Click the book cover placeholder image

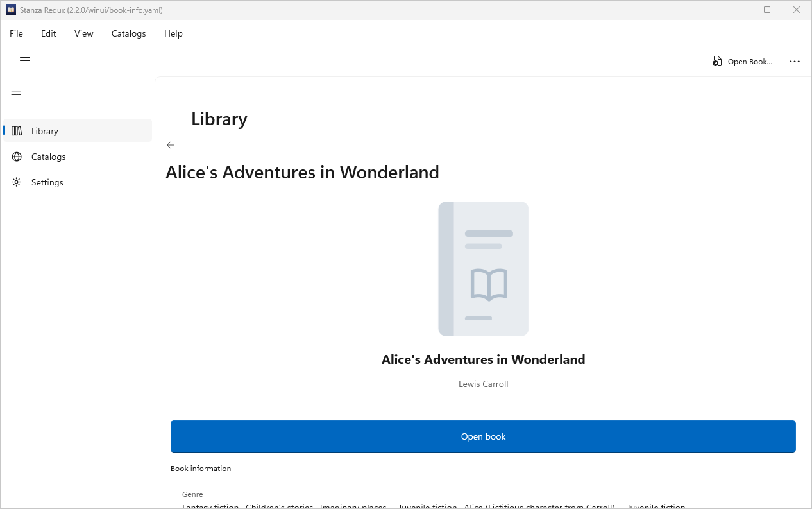click(x=484, y=269)
